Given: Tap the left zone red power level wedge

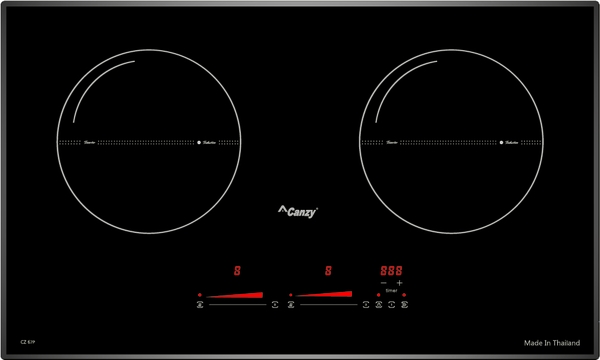Looking at the screenshot, I should click(235, 295).
